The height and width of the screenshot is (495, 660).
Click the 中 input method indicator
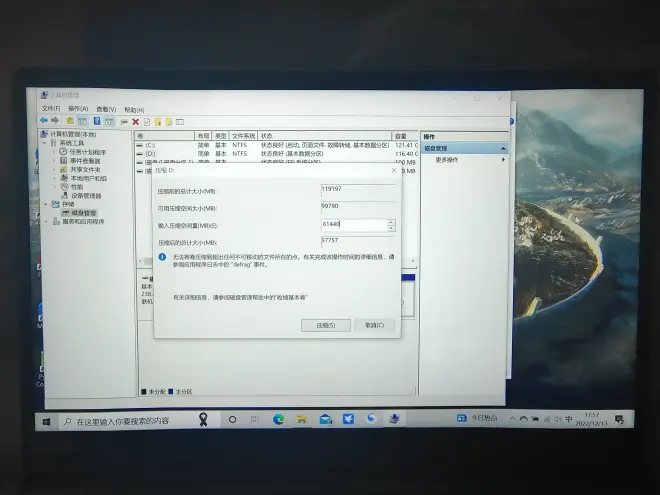pos(569,419)
